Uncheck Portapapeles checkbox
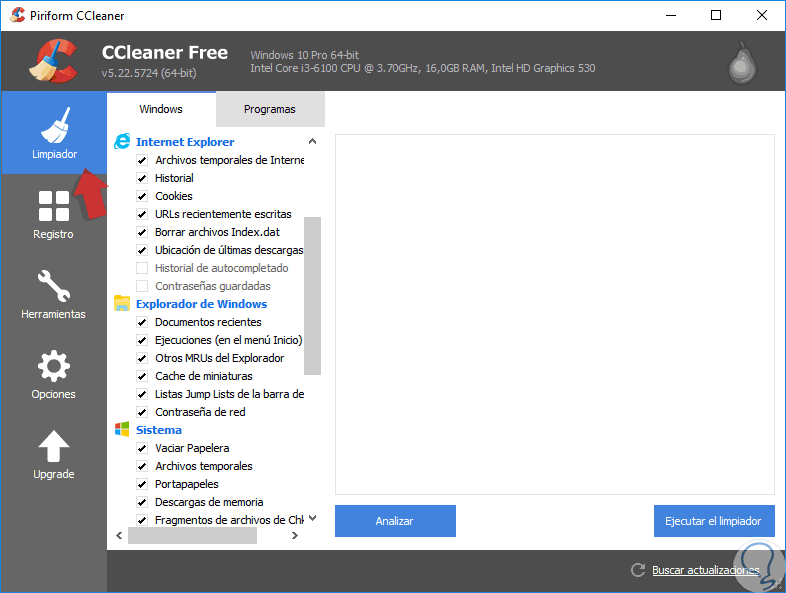Viewport: 786px width, 593px height. tap(142, 484)
